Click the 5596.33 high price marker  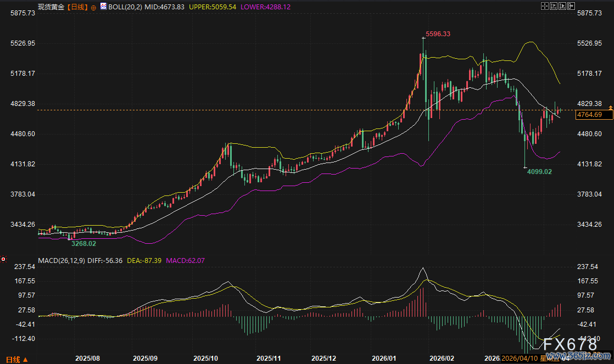pos(438,34)
